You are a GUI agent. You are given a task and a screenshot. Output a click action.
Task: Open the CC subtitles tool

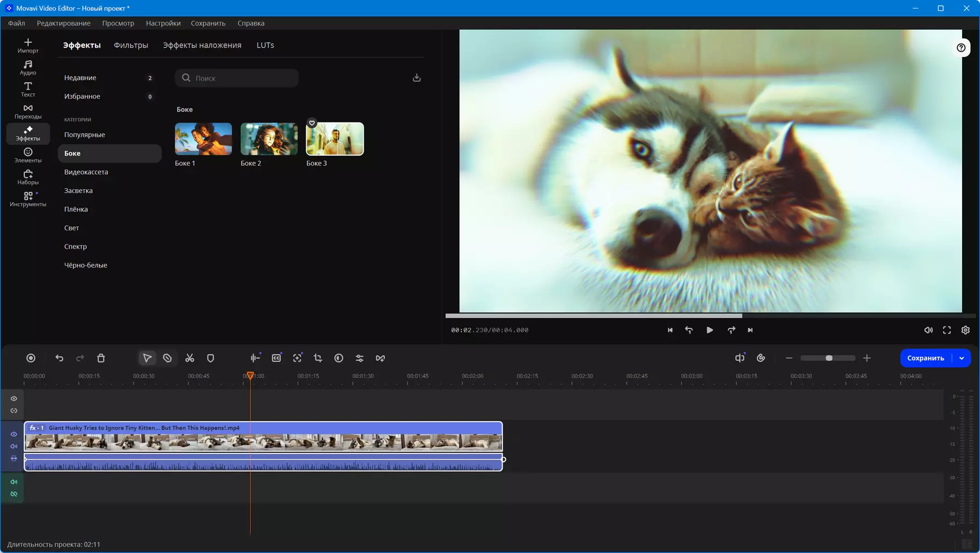tap(276, 358)
